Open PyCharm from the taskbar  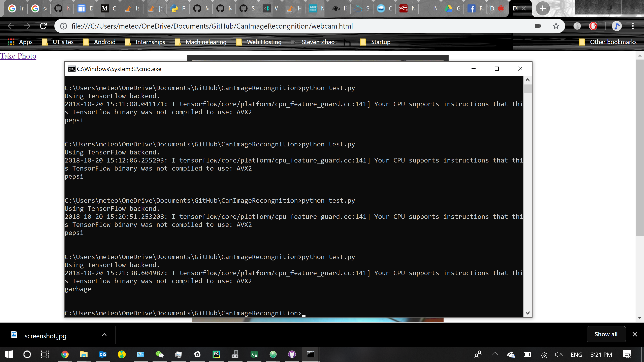(x=216, y=354)
